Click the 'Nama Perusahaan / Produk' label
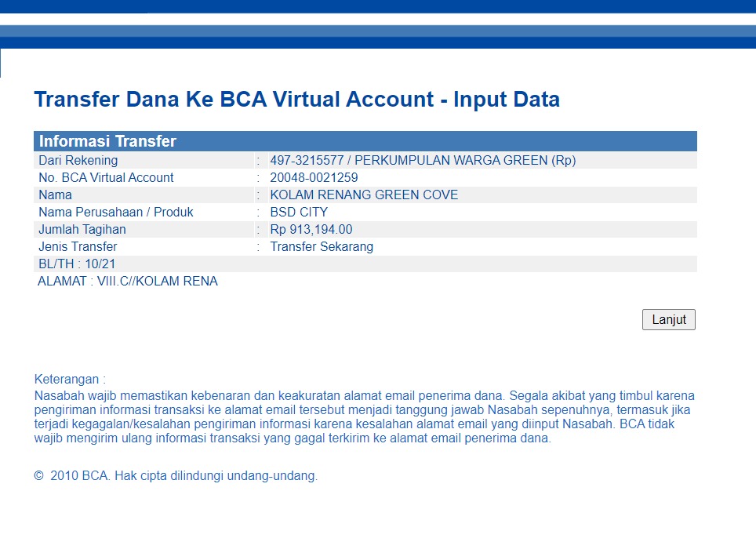Viewport: 756px width, 560px height. (x=116, y=213)
